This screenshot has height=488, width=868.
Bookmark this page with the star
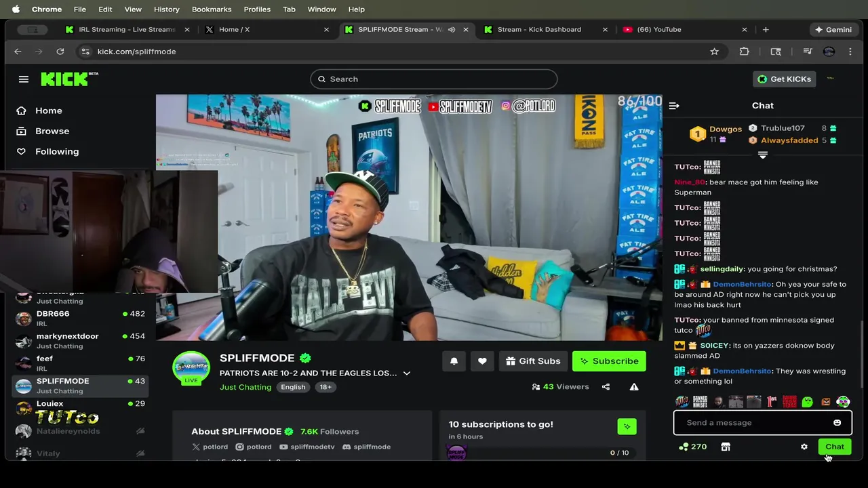point(714,52)
